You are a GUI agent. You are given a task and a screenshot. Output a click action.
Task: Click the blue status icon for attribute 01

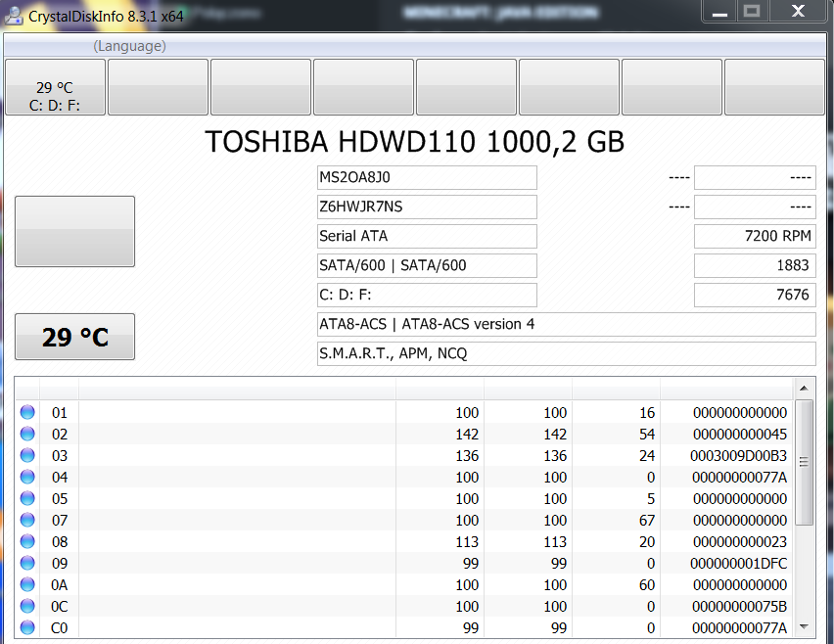coord(27,412)
